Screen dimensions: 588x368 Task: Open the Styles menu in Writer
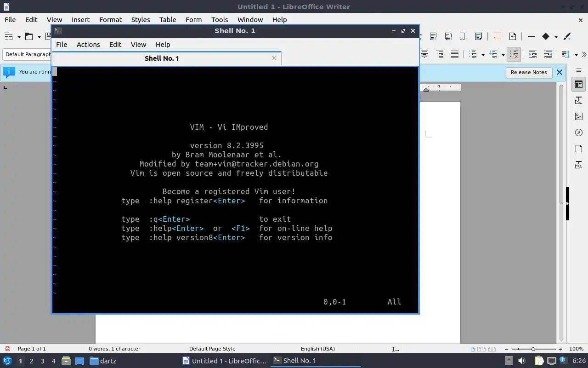[141, 20]
